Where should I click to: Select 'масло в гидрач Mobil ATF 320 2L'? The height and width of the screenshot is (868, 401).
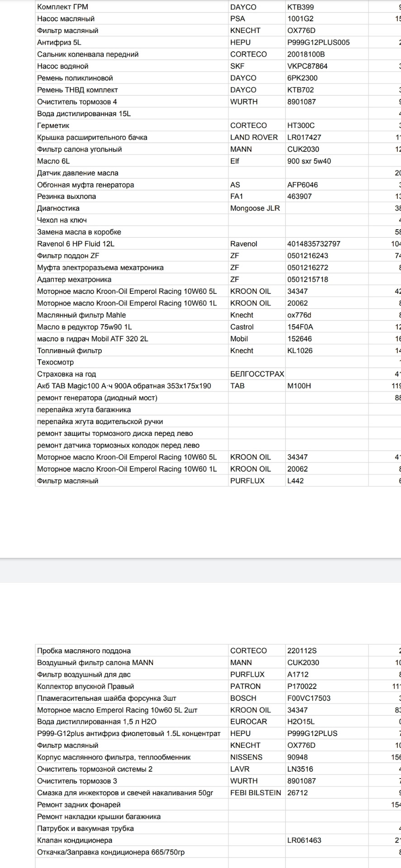[132, 339]
